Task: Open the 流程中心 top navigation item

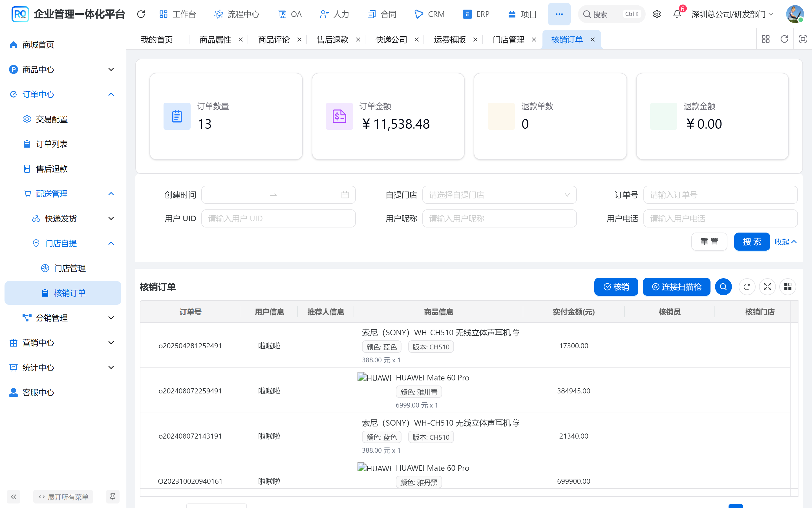Action: pos(237,14)
